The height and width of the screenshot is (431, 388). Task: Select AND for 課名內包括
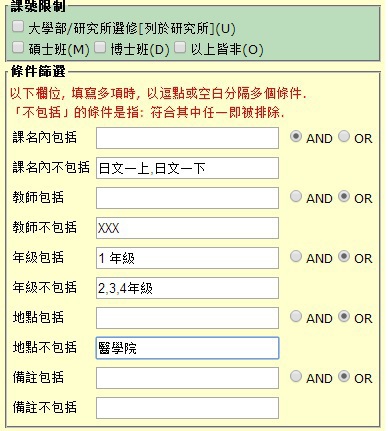tap(296, 136)
